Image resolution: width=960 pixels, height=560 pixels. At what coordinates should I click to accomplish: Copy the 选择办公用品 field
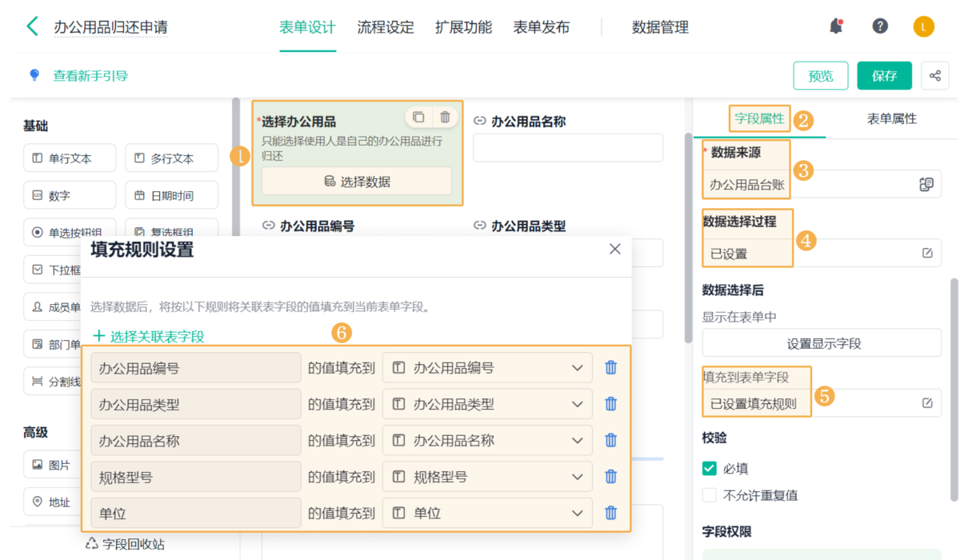(418, 117)
